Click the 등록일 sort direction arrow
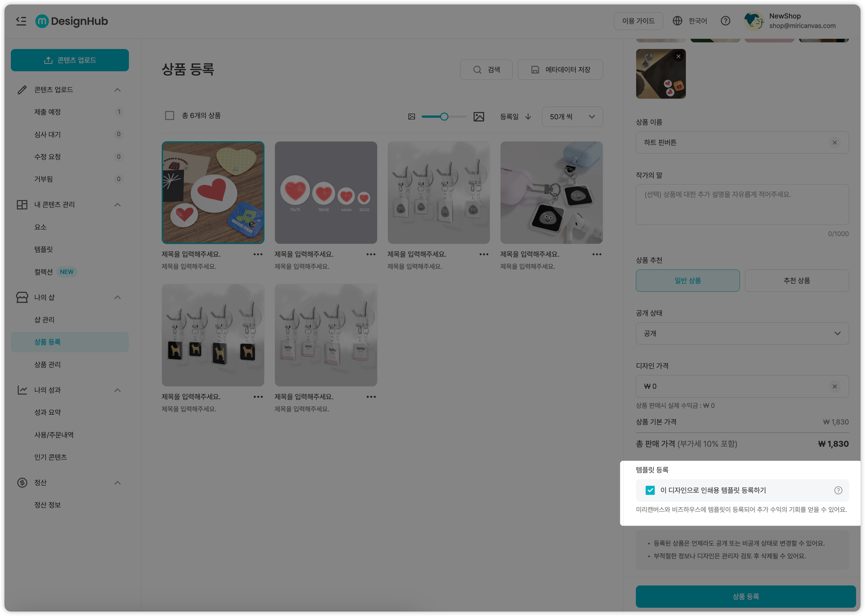 [x=528, y=117]
